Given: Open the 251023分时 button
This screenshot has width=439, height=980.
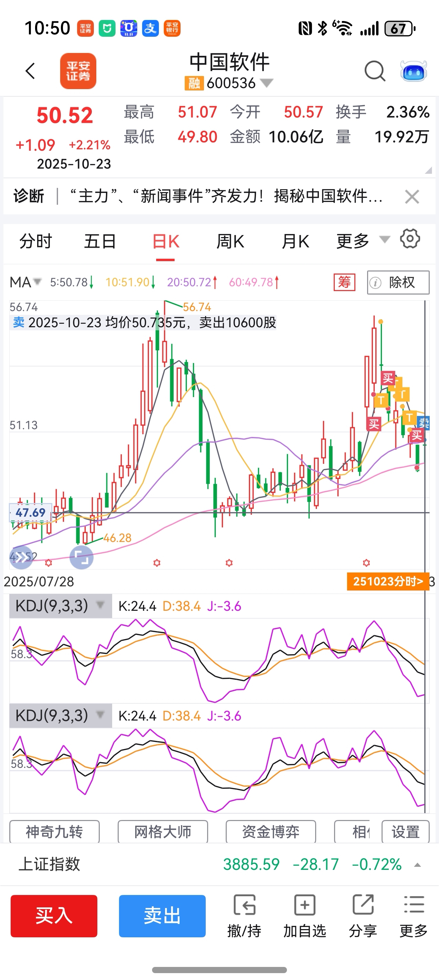Looking at the screenshot, I should tap(388, 581).
